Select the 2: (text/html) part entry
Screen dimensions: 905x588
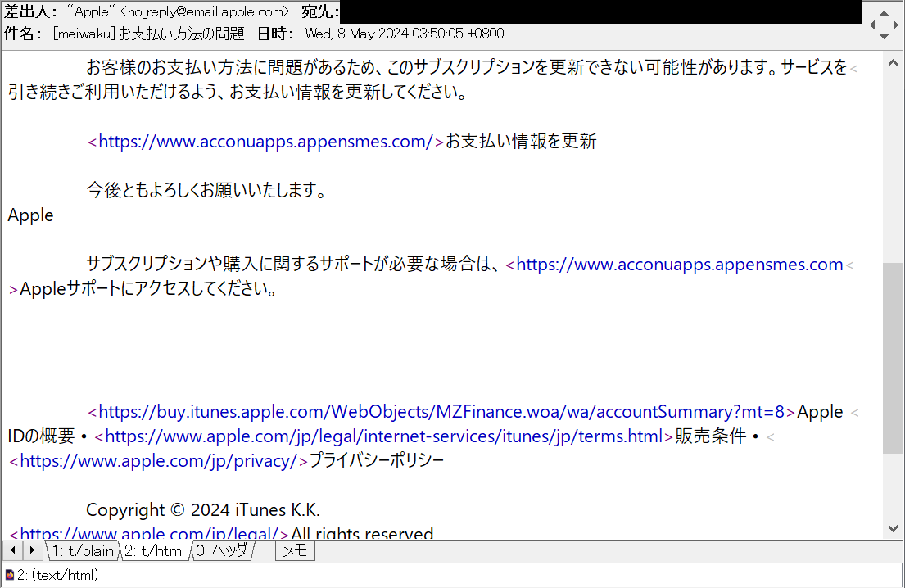click(57, 575)
